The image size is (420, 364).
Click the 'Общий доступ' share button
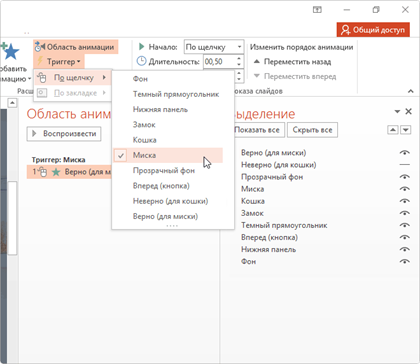coord(373,30)
